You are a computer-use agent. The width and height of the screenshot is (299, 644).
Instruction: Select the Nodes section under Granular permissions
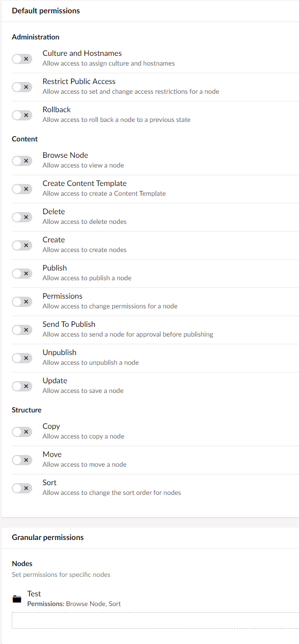(22, 564)
